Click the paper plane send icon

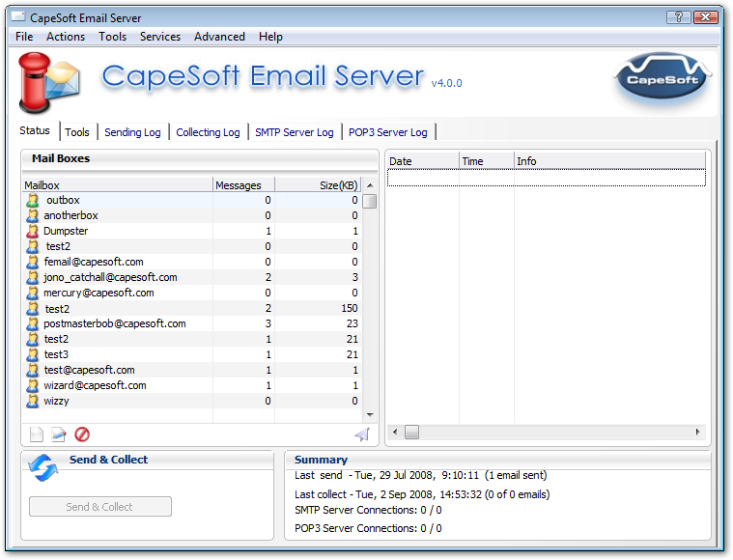click(x=362, y=434)
